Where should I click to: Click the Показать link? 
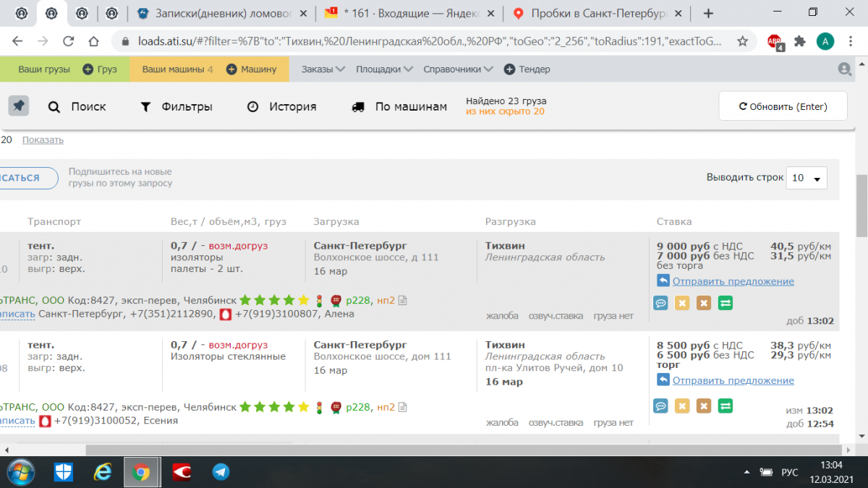pos(43,140)
